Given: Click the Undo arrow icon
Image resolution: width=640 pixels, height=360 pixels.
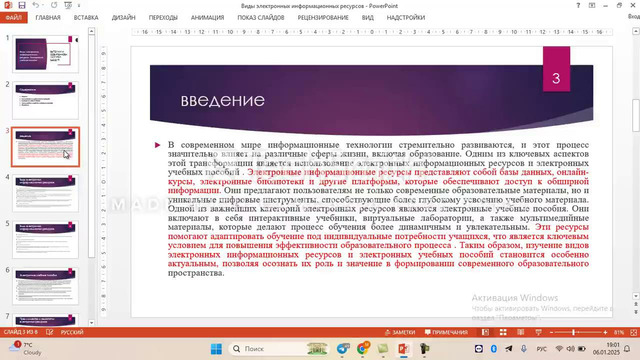Looking at the screenshot, I should tap(36, 5).
